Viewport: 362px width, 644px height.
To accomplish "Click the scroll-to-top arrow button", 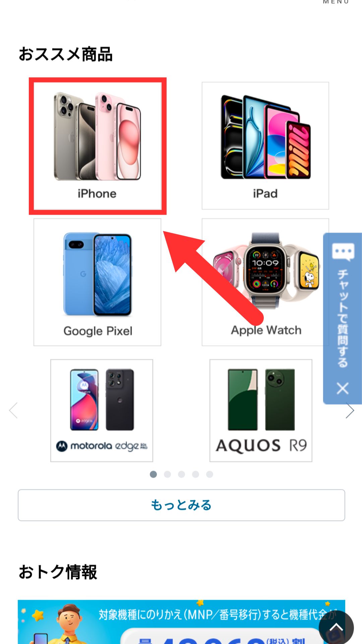I will tap(336, 628).
